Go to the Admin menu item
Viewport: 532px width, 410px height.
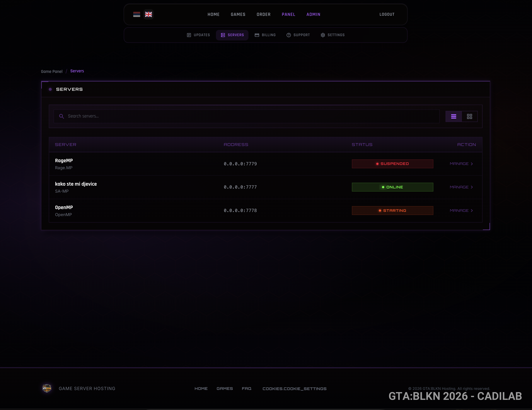pyautogui.click(x=313, y=14)
